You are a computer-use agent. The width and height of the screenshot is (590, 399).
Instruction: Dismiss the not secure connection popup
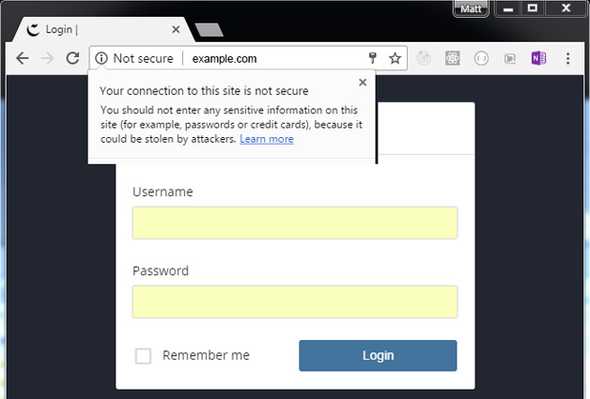[x=363, y=82]
